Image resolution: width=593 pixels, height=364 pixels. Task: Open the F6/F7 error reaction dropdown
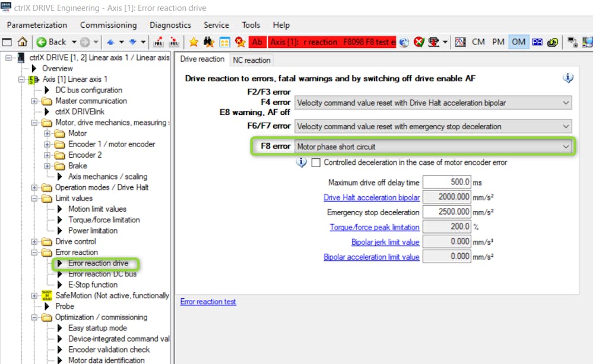tap(433, 126)
